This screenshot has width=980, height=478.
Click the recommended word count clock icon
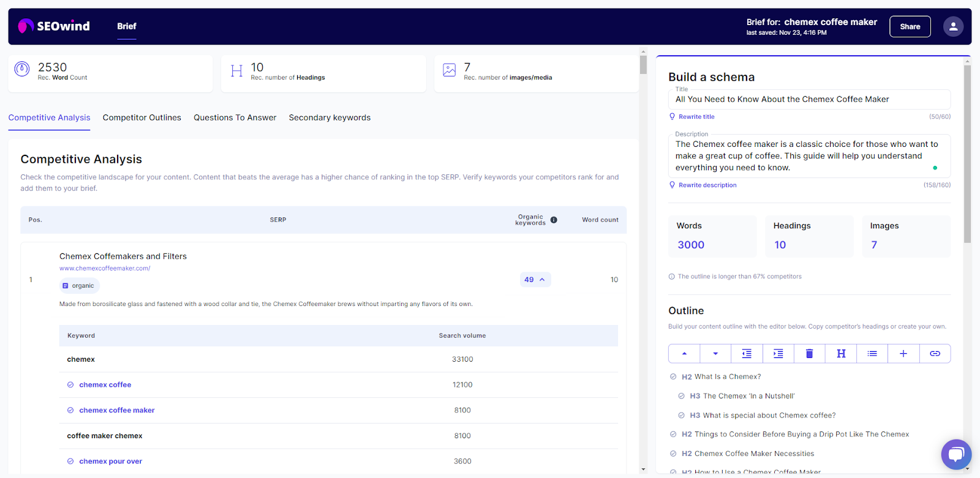click(x=22, y=69)
